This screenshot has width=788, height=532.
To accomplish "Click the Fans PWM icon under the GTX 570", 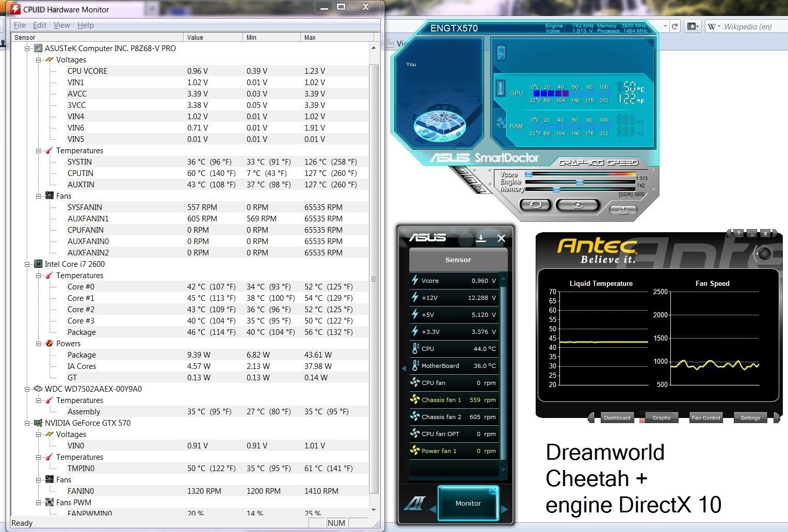I will pyautogui.click(x=49, y=502).
